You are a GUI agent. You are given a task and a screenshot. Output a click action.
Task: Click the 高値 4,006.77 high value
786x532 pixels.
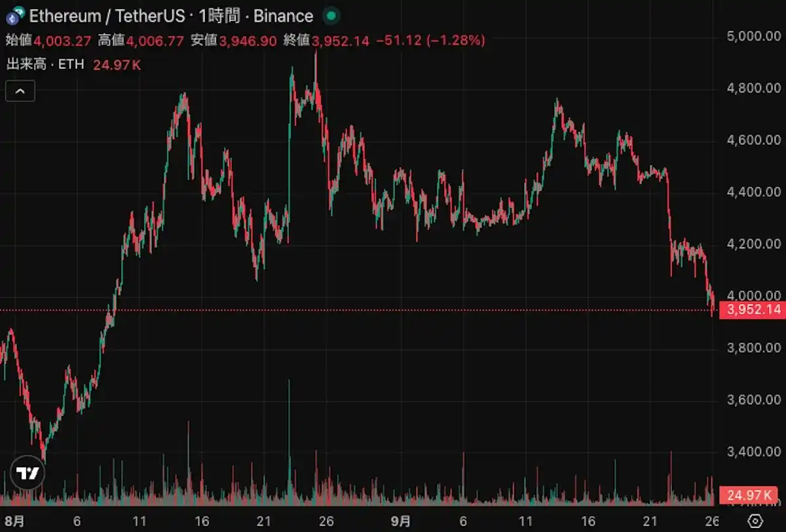141,41
